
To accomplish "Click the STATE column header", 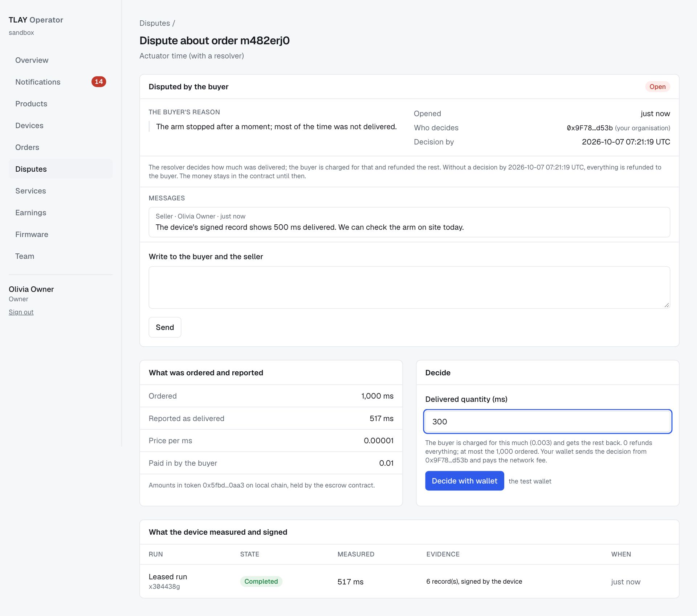I will (x=249, y=554).
